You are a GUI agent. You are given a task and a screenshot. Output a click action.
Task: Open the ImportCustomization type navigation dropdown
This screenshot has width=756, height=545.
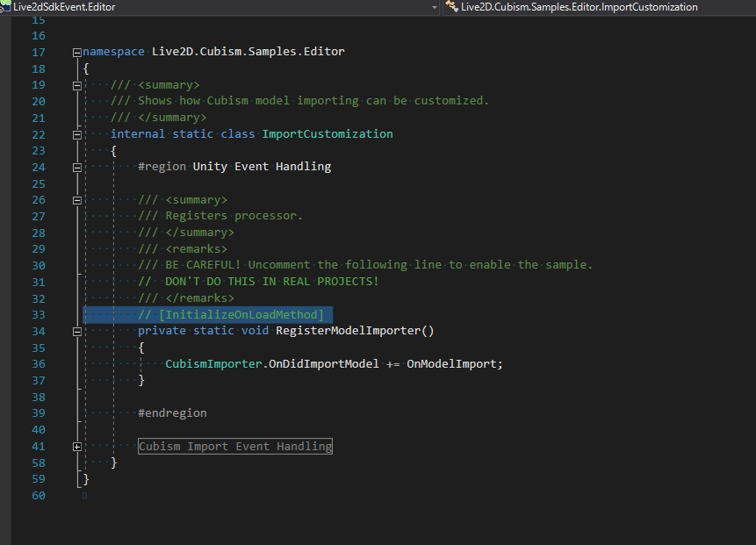click(x=599, y=7)
